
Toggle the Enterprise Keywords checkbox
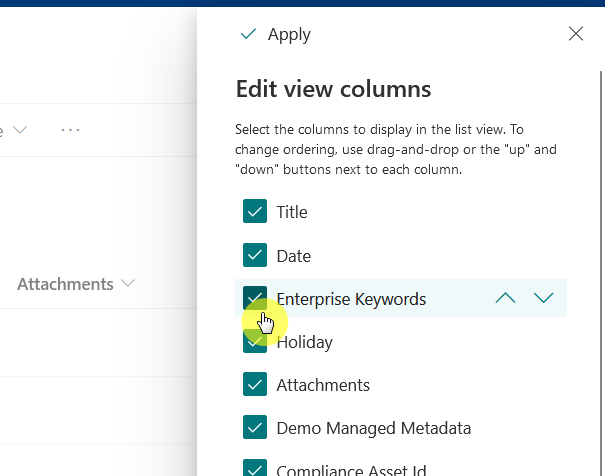pyautogui.click(x=255, y=298)
